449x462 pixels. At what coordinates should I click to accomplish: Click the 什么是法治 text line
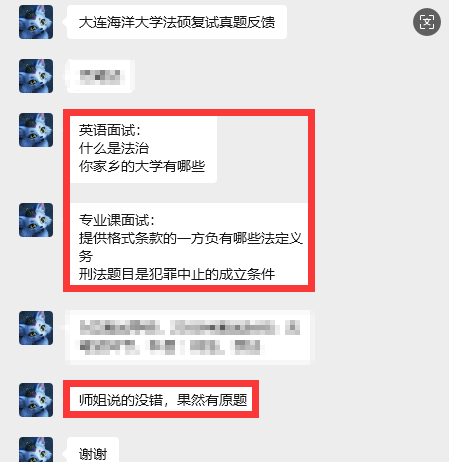(114, 148)
